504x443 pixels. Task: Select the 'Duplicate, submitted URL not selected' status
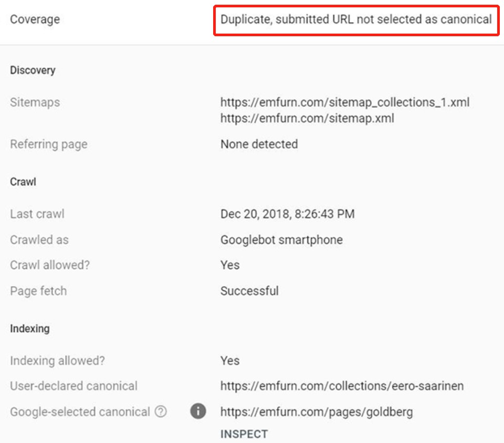[356, 20]
